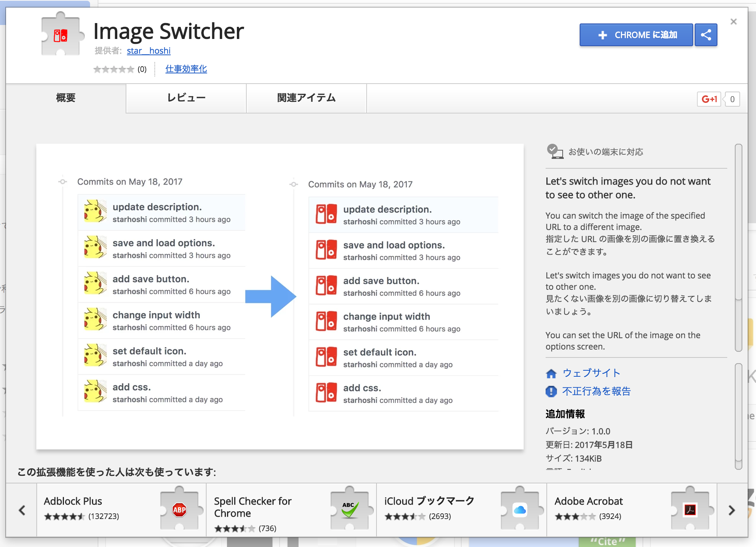
Task: Open the star__hoshi provider link
Action: [148, 51]
